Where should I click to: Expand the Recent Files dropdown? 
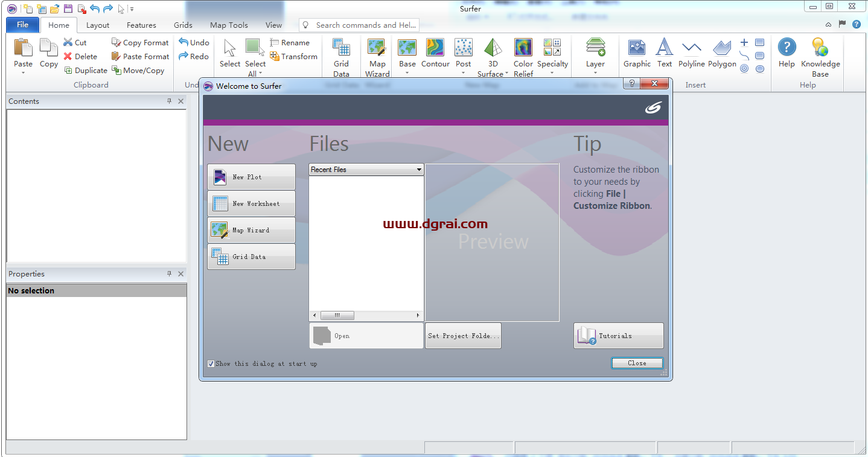[419, 170]
